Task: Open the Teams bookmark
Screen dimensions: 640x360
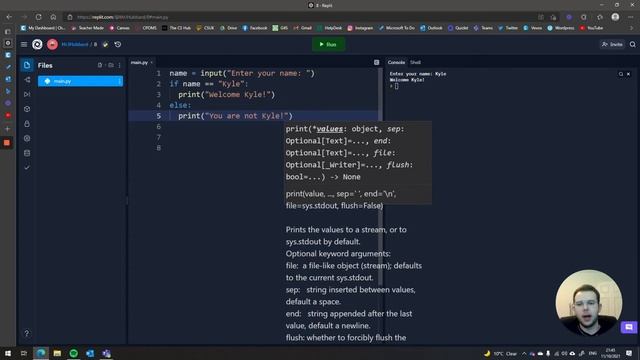Action: [x=483, y=28]
